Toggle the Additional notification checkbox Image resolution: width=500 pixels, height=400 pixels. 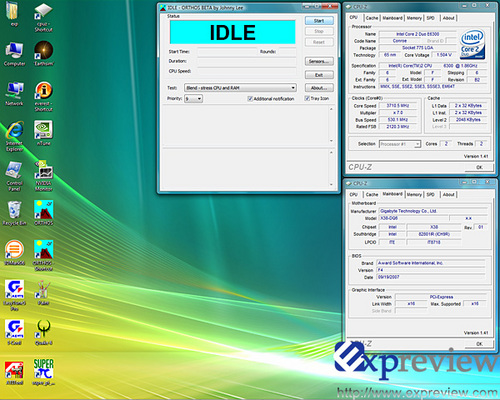(x=250, y=99)
